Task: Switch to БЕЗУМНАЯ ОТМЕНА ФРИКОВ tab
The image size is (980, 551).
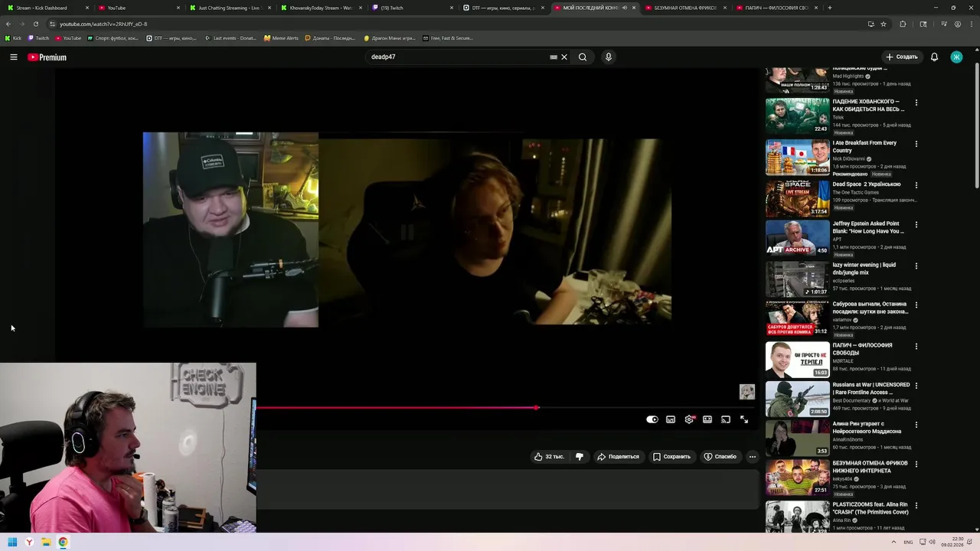Action: pos(685,8)
